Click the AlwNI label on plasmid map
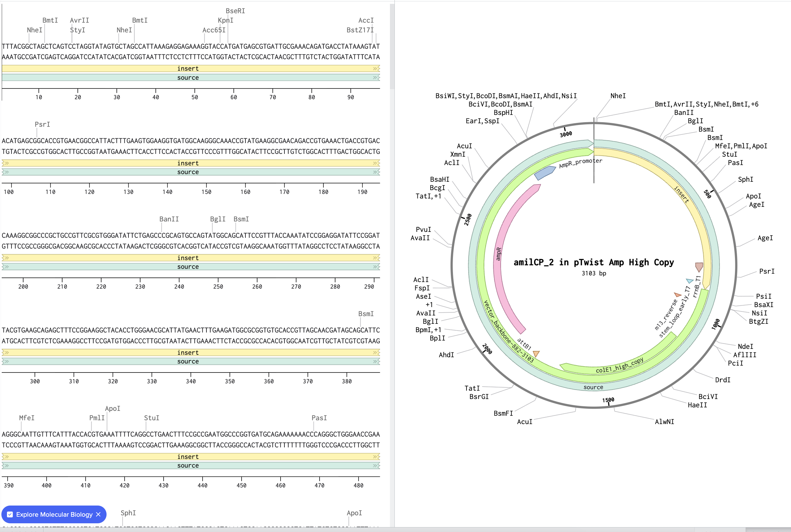 664,422
